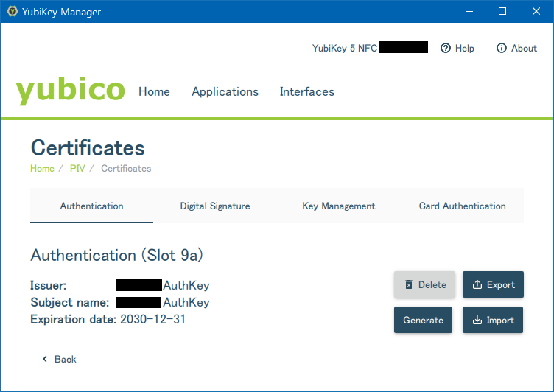Click the Certificates page heading
Screen dimensions: 554x392
(x=88, y=148)
